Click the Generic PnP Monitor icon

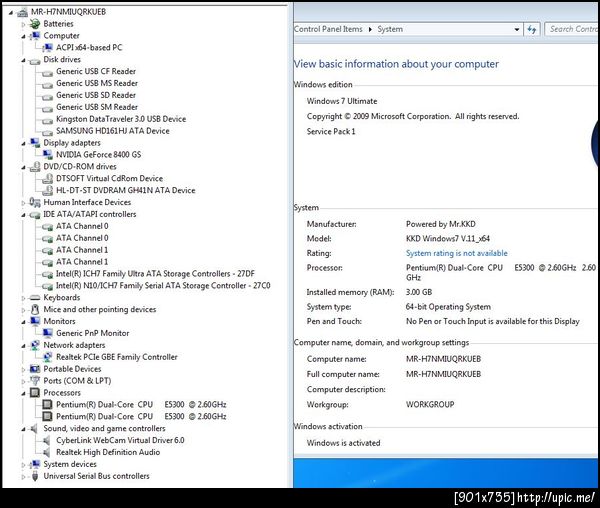tap(47, 333)
